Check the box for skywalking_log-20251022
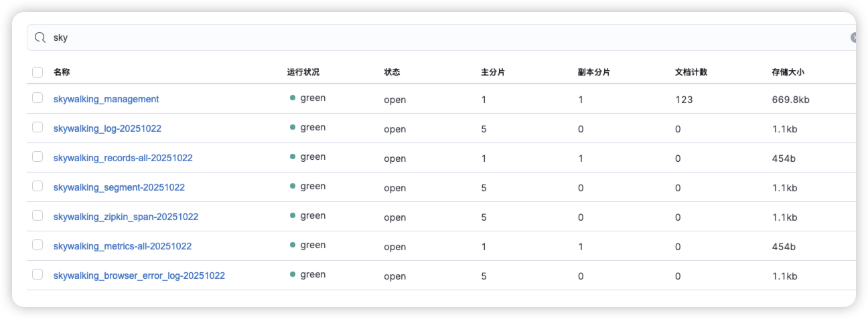 click(38, 127)
